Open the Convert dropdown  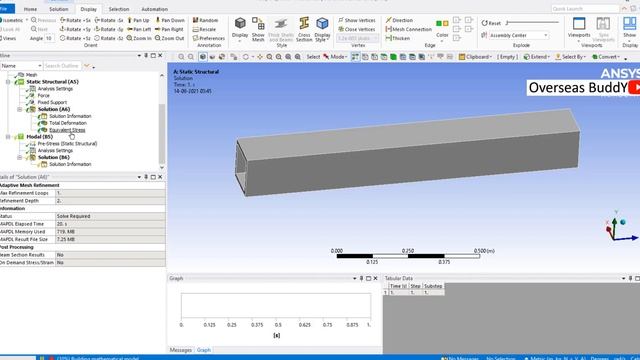pos(606,57)
